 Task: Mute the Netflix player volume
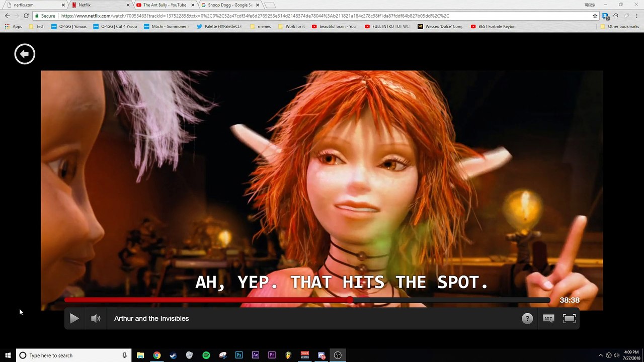point(96,318)
